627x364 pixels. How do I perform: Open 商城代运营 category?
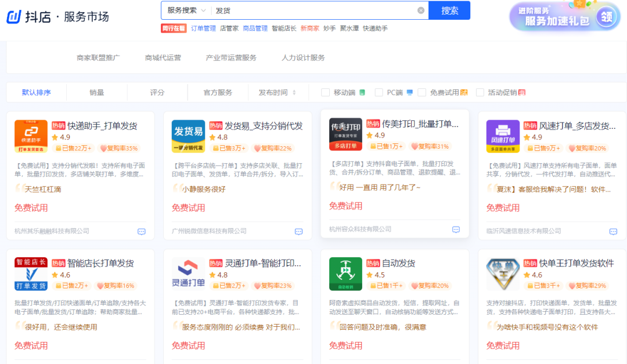(x=163, y=57)
